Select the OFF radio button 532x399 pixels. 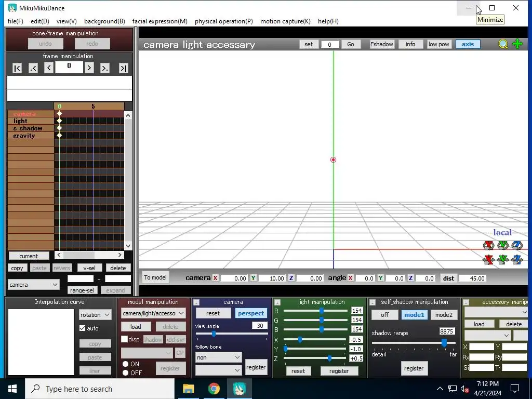(126, 373)
